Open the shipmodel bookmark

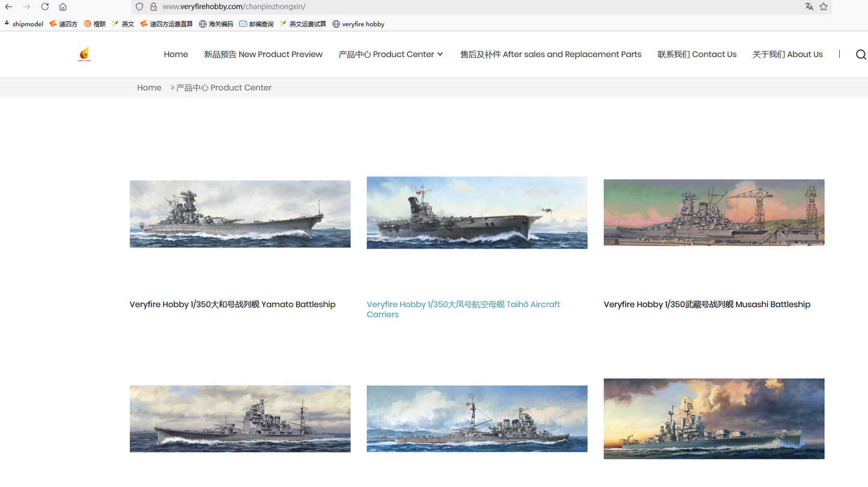pos(23,24)
